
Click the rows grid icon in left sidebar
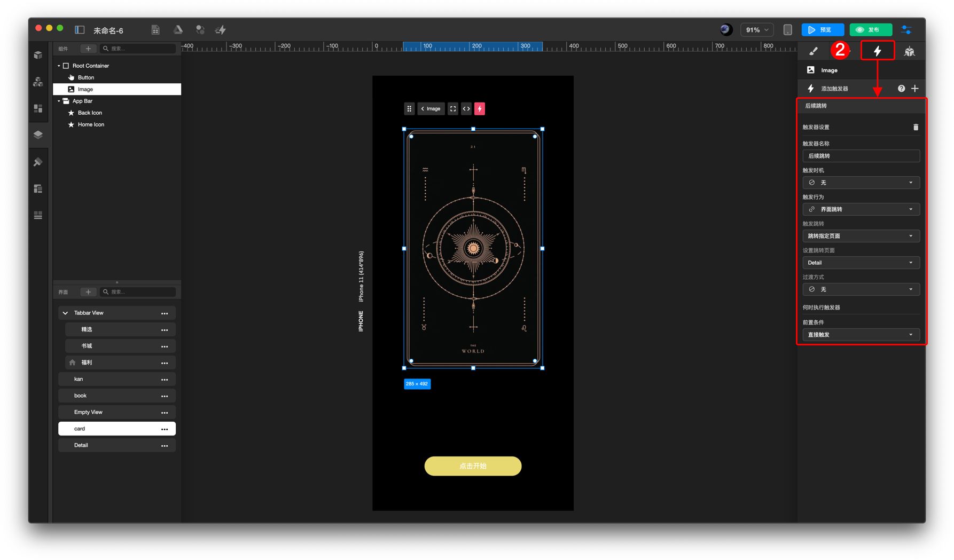point(38,215)
